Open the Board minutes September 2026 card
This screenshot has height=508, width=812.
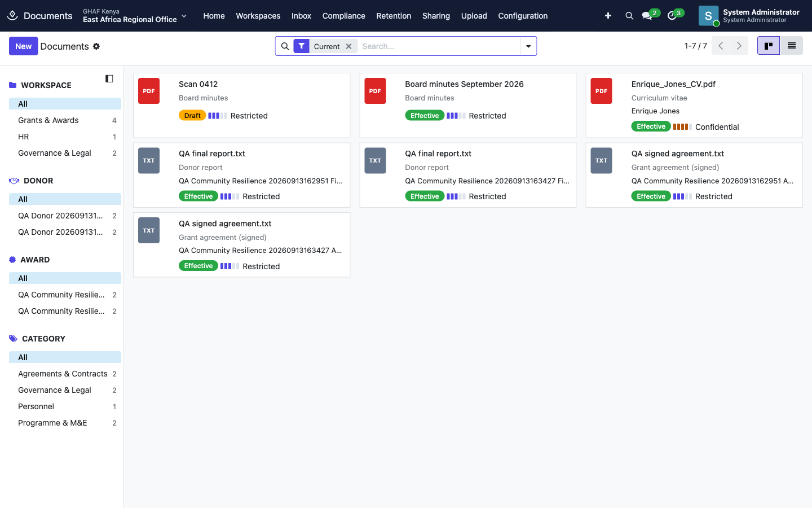[x=468, y=105]
